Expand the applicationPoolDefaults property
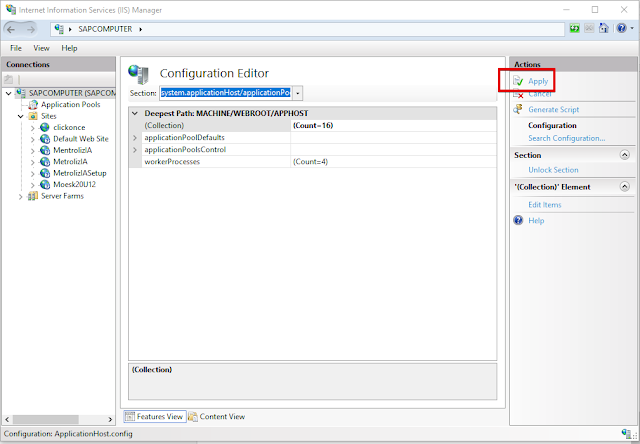Viewport: 640px width, 444px height. click(x=135, y=138)
